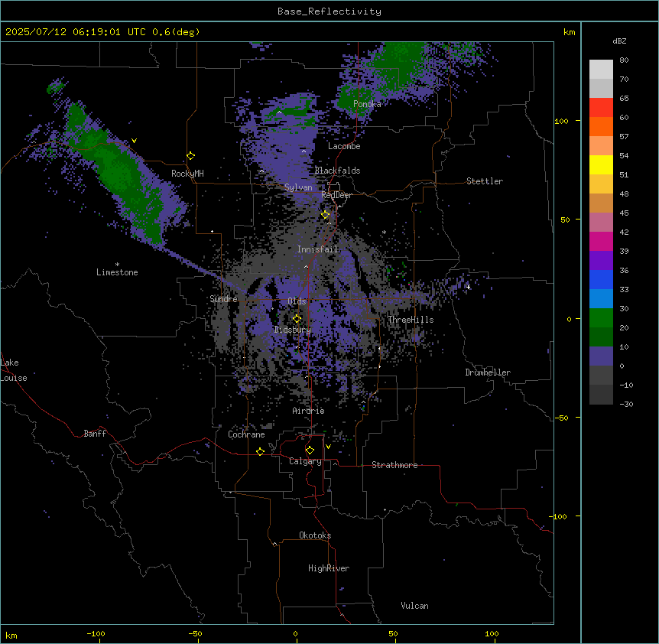Screen dimensions: 659x644
Task: Click the Base_Reflectivity title
Action: pos(329,11)
